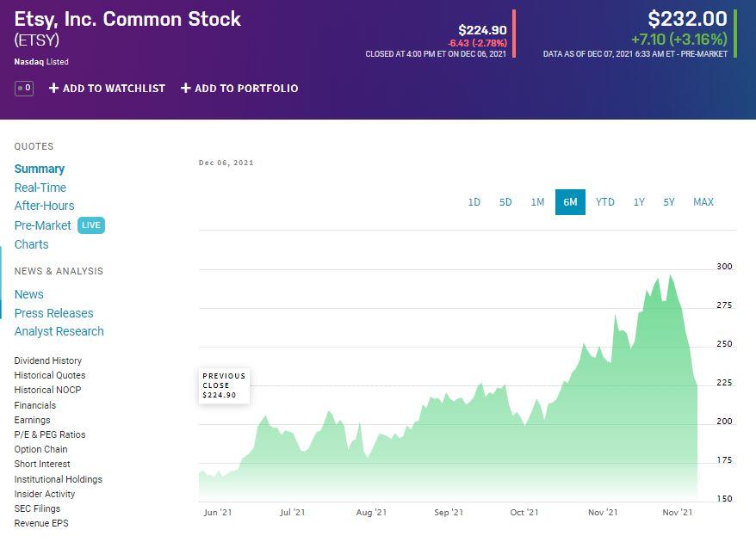Select the 6M chart range tab

point(570,202)
